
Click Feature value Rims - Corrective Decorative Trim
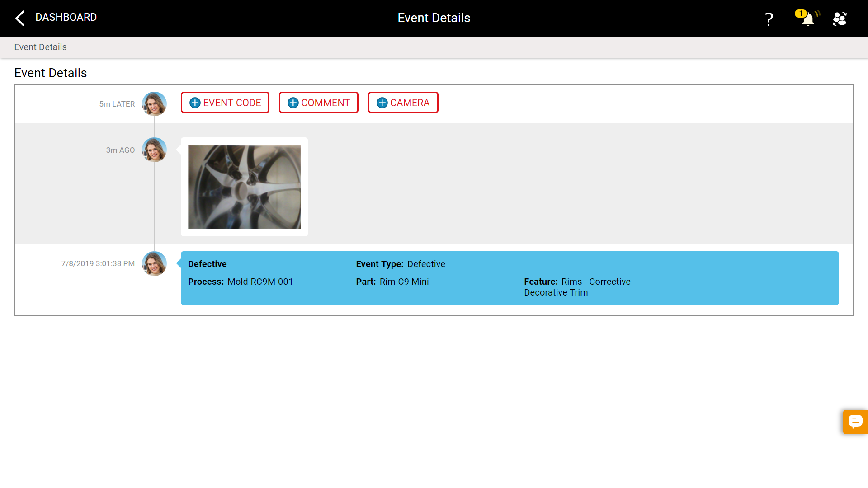577,287
